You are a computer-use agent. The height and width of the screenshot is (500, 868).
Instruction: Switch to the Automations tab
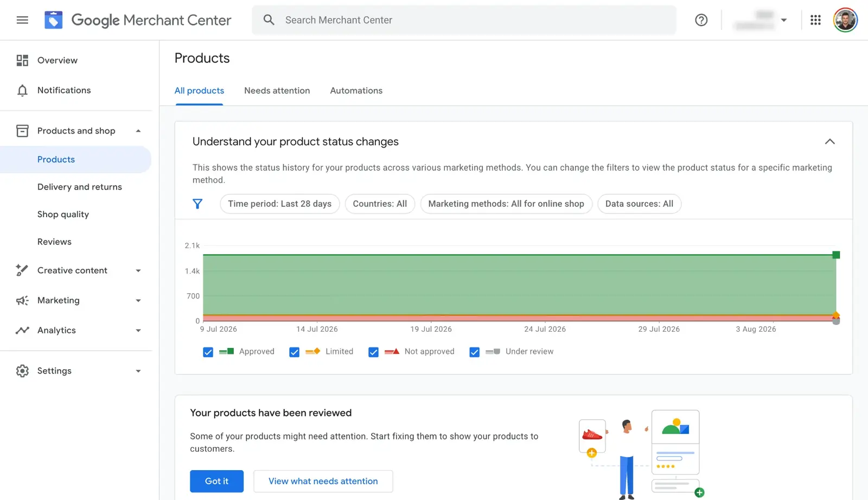[x=356, y=91]
